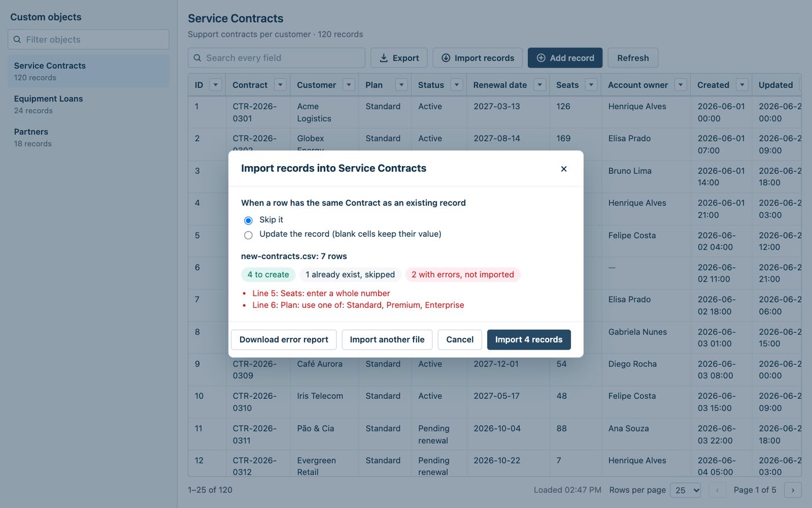
Task: Click the Diego Rocha account owner cell
Action: (x=646, y=370)
